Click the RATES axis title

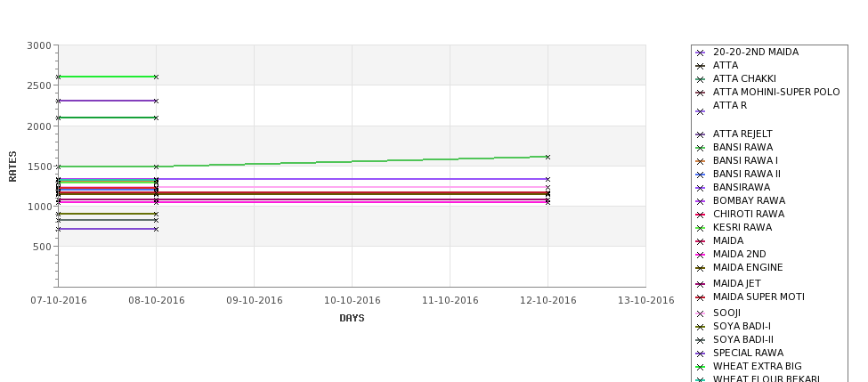(x=12, y=167)
